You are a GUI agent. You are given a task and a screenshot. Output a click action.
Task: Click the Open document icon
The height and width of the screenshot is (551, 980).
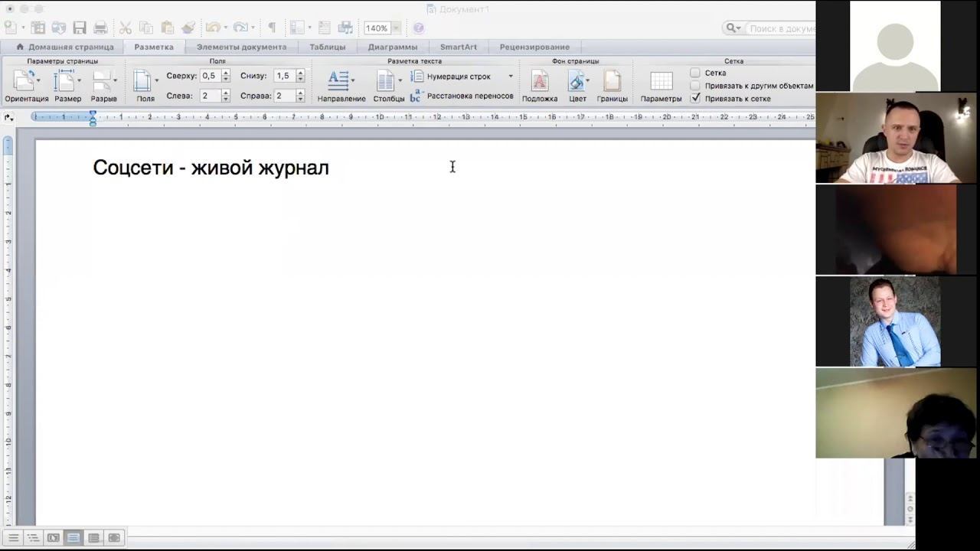click(x=58, y=28)
